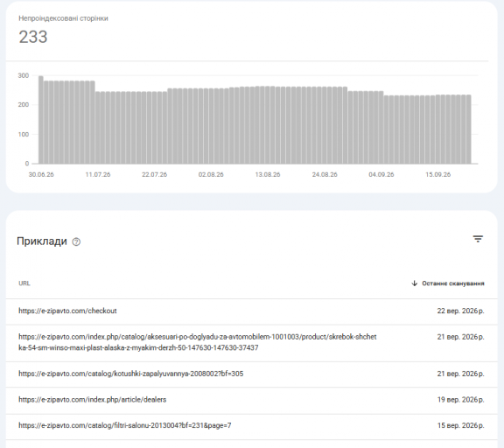Click the 200 y-axis label
Image resolution: width=504 pixels, height=448 pixels.
pos(23,105)
